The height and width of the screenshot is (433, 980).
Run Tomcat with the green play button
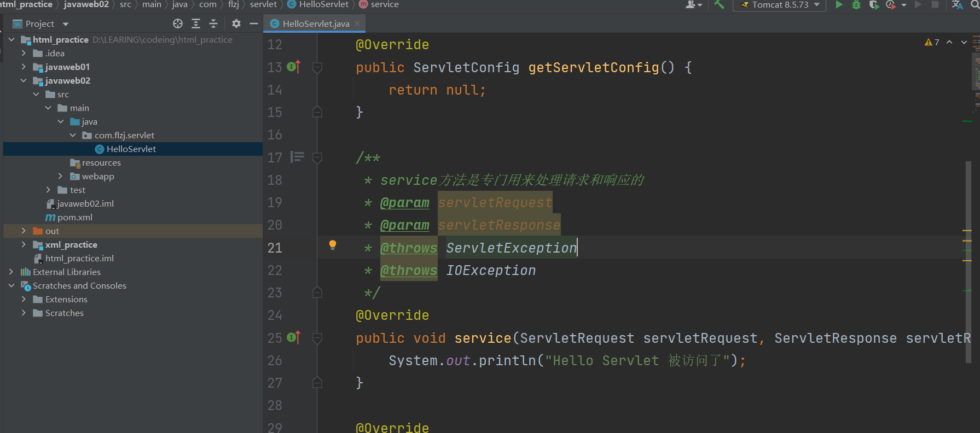[839, 4]
